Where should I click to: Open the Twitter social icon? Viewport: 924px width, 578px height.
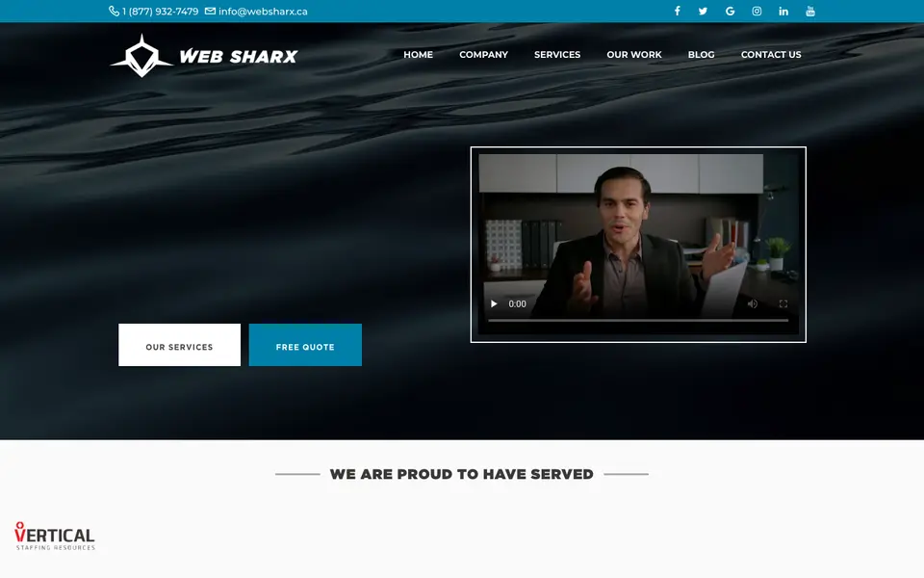click(x=703, y=11)
